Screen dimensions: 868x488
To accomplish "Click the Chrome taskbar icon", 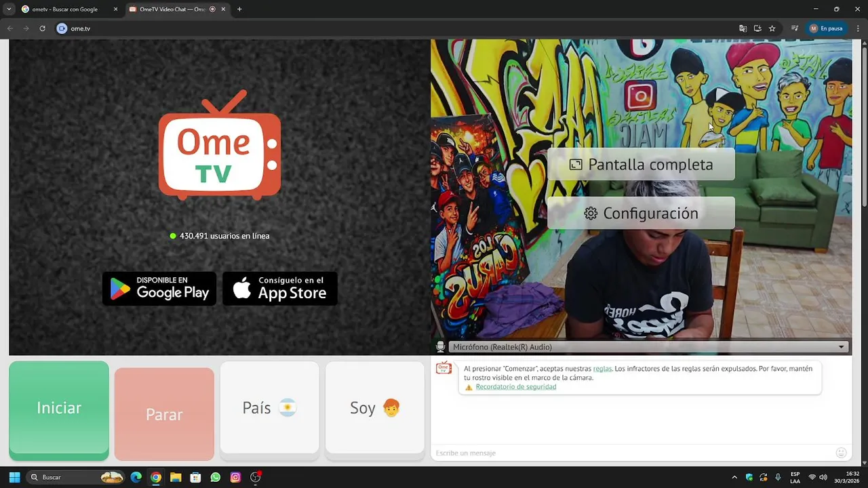I will 156,477.
